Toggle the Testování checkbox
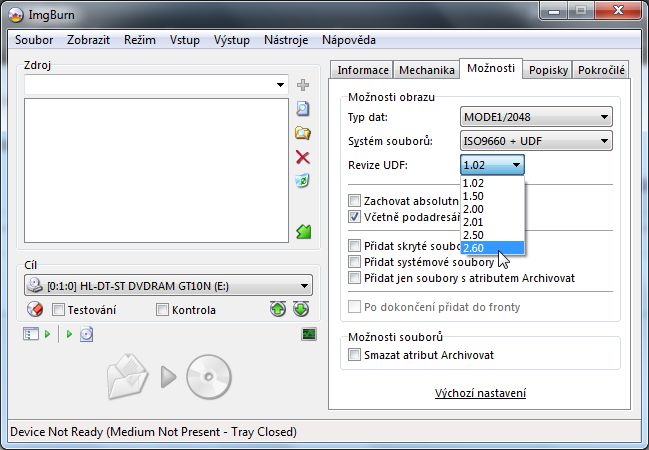The image size is (649, 450). pos(58,310)
